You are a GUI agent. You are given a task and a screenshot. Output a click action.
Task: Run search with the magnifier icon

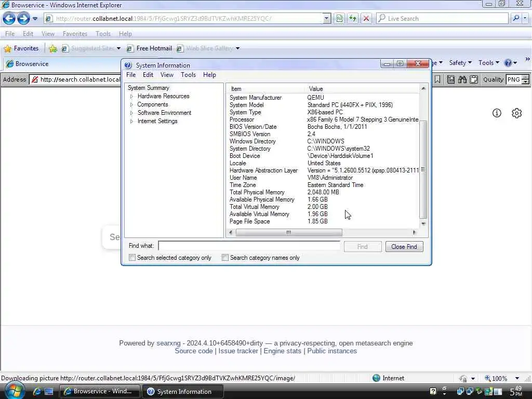coord(516,18)
